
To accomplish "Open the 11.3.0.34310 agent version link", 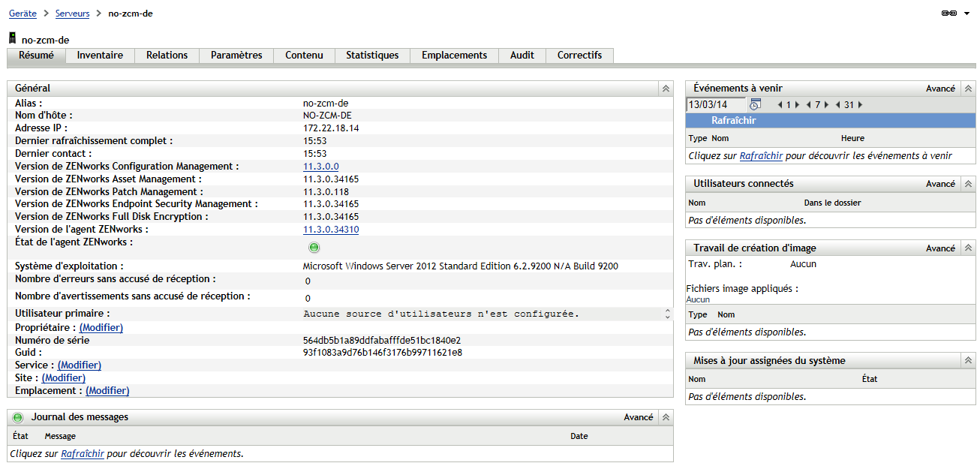I will (x=331, y=230).
